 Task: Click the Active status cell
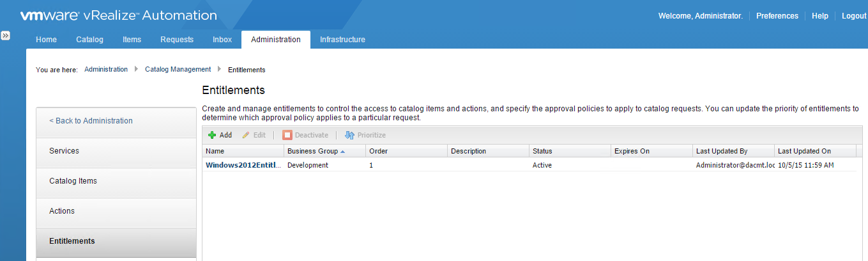pos(542,165)
